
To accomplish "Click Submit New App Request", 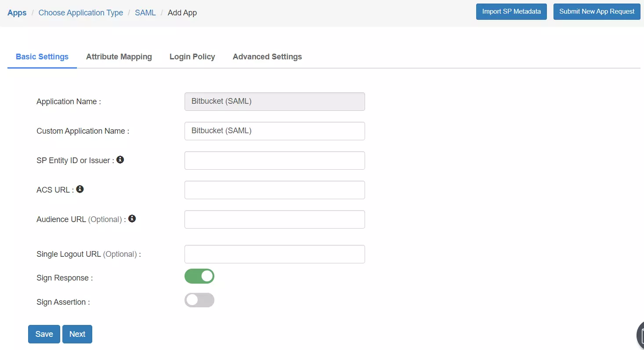I will click(597, 11).
